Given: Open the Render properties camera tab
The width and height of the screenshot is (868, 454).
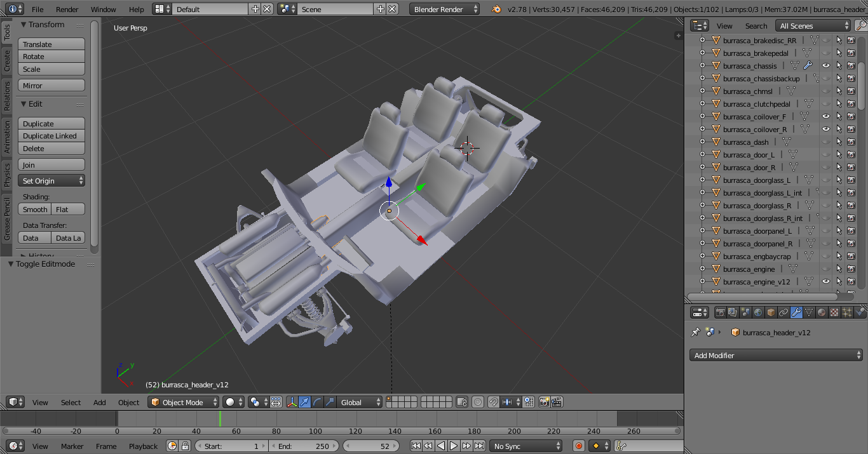Looking at the screenshot, I should coord(720,312).
